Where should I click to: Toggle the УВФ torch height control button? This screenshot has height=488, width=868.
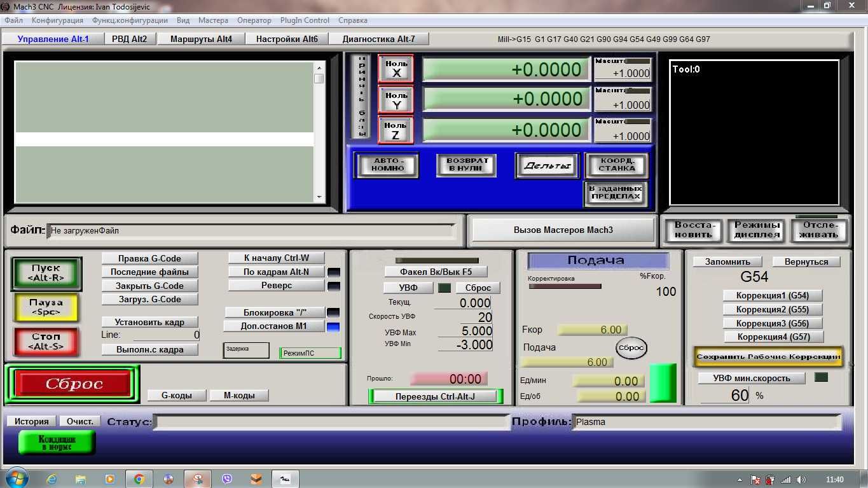[408, 288]
